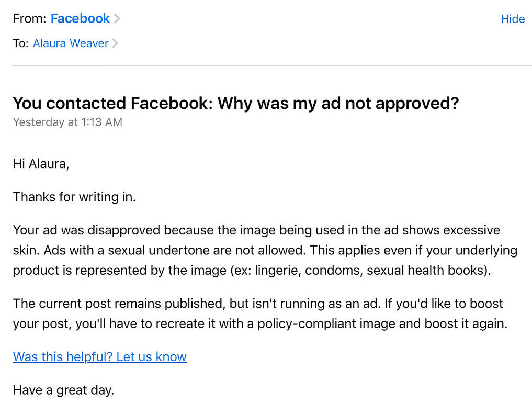The image size is (532, 403).
Task: Click the 'Have a great day.' closing line
Action: [63, 390]
